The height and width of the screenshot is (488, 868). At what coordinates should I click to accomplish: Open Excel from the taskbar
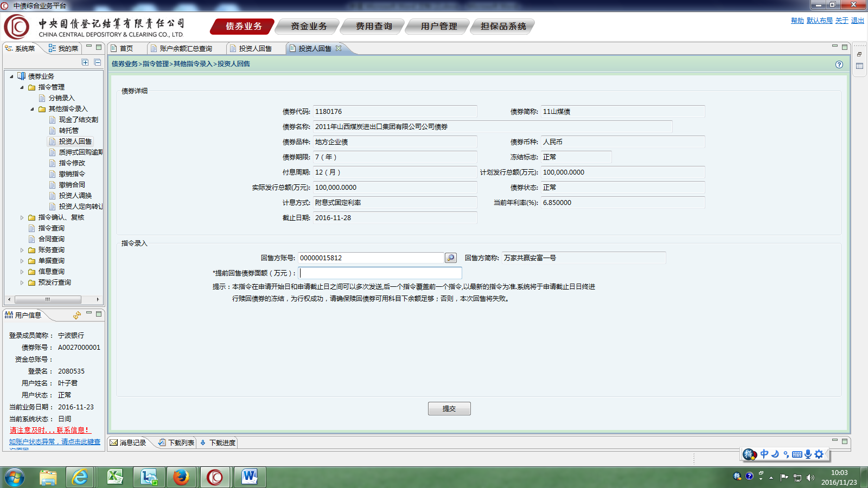point(115,477)
